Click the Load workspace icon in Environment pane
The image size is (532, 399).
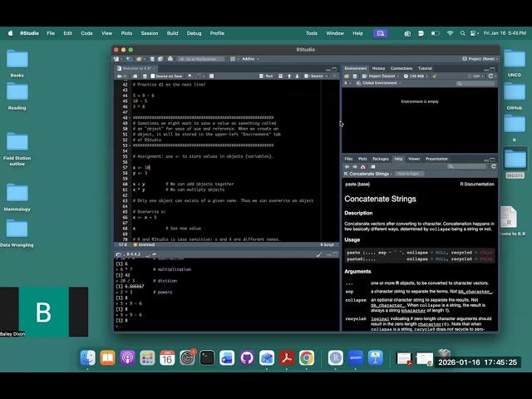[x=347, y=76]
